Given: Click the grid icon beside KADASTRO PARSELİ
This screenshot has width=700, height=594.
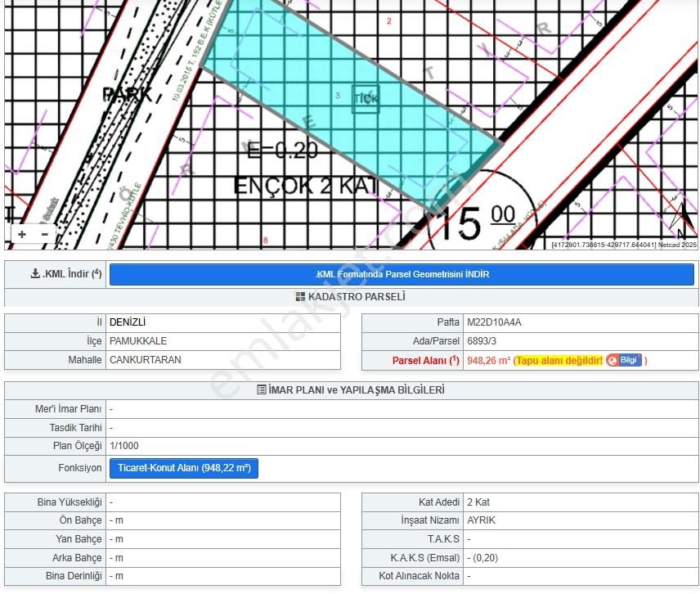Looking at the screenshot, I should point(300,297).
